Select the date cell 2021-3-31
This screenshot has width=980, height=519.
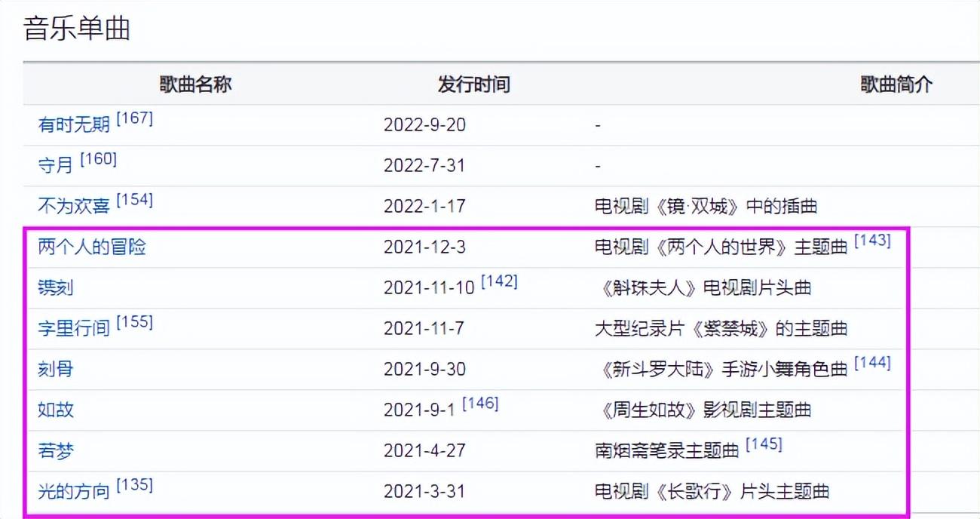pos(424,492)
